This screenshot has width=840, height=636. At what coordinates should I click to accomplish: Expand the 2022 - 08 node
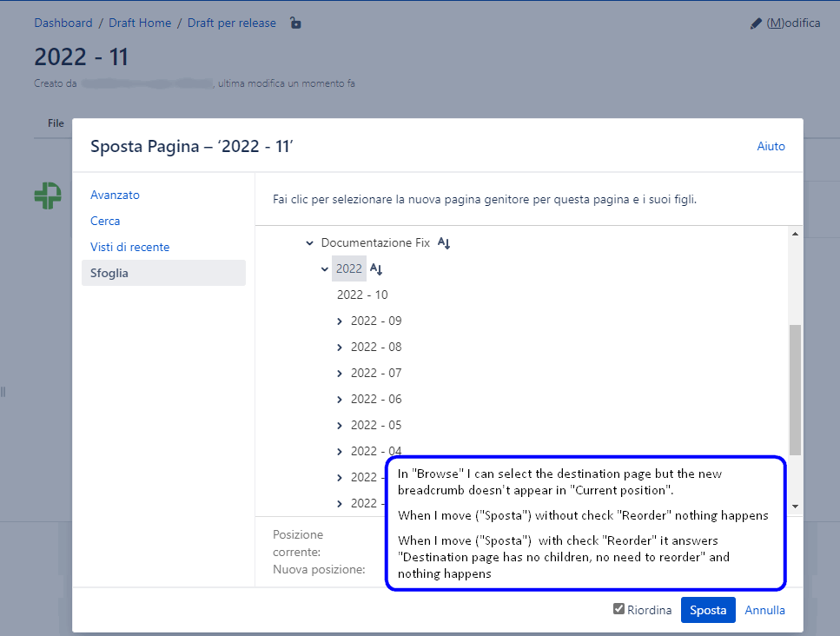point(340,348)
